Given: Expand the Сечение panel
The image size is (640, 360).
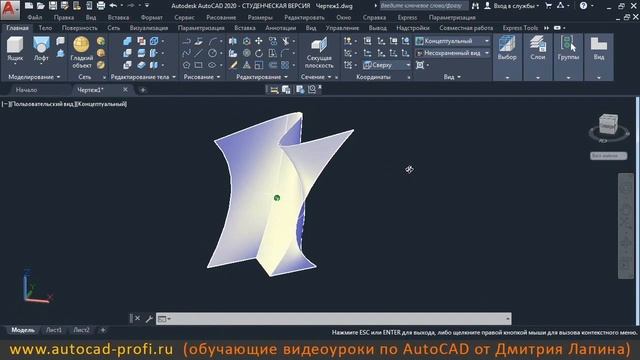Looking at the screenshot, I should [x=316, y=77].
